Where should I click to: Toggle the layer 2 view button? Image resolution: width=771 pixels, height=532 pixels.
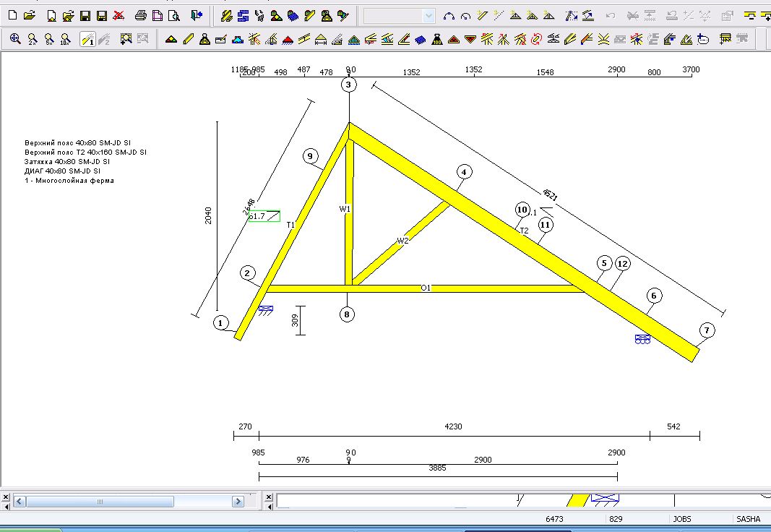click(104, 39)
